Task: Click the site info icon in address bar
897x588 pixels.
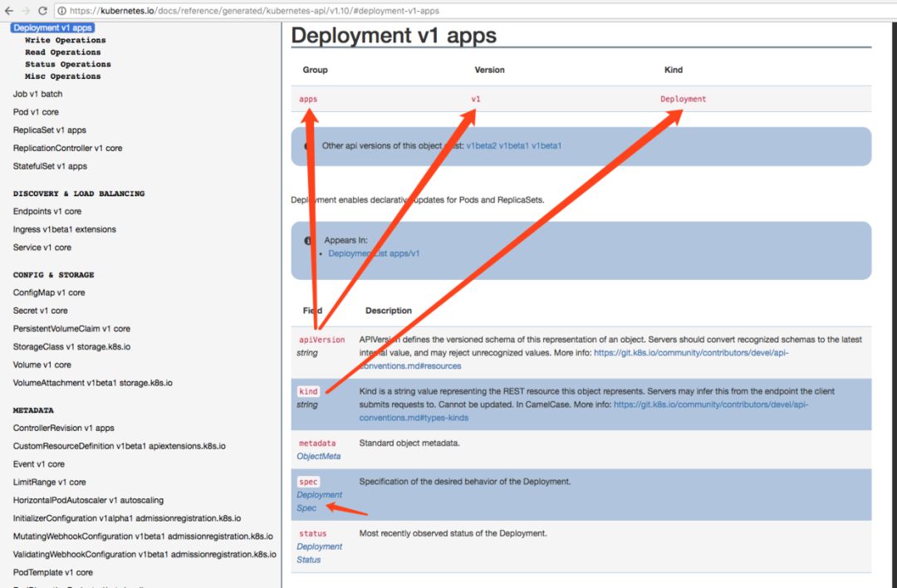Action: click(61, 10)
